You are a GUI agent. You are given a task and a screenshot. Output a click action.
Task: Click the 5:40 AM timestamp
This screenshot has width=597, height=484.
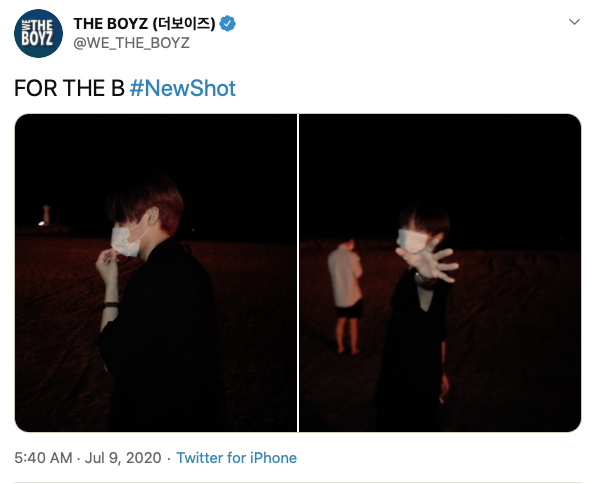(x=43, y=458)
